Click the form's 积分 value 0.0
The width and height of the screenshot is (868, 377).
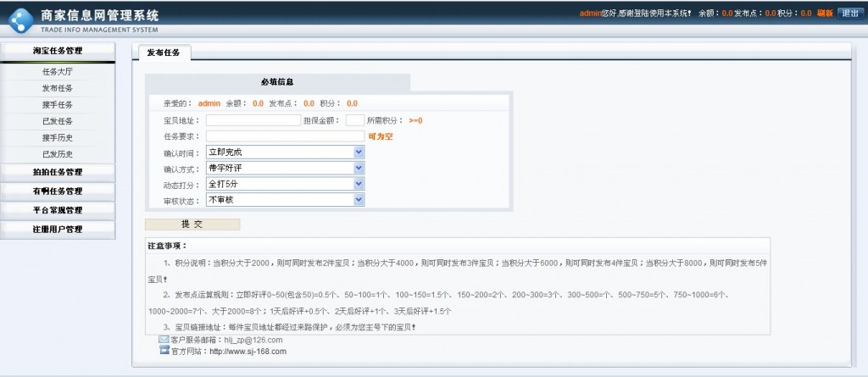click(x=352, y=103)
